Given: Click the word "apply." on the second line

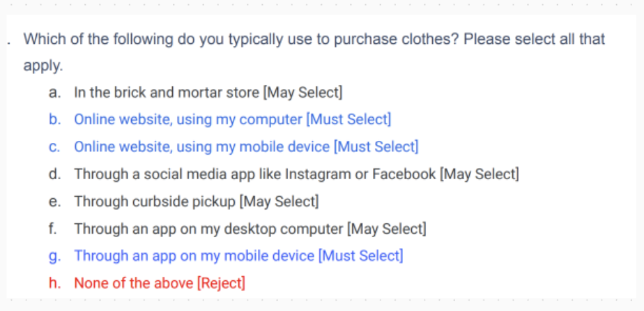Looking at the screenshot, I should (x=43, y=66).
